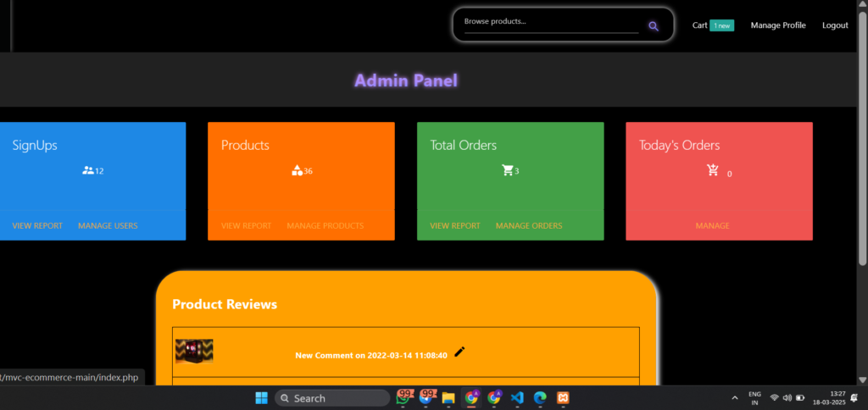868x410 pixels.
Task: Click the 'Total Orders' card title
Action: click(x=464, y=145)
